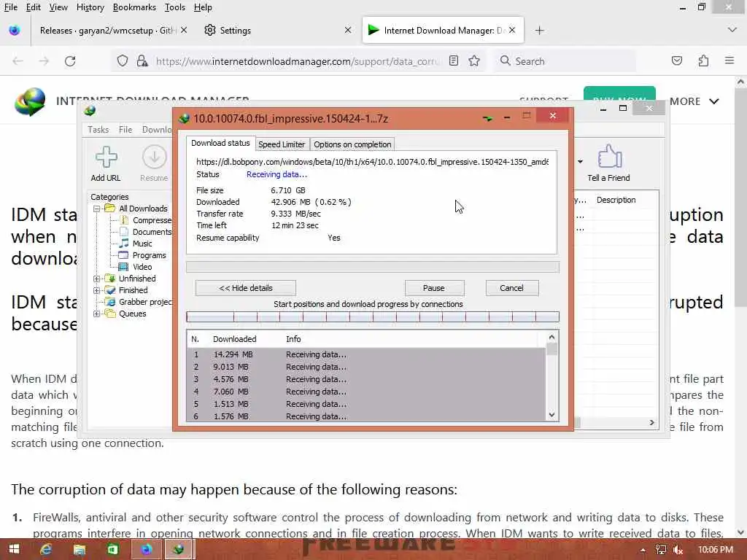Click the URL address bar field
This screenshot has width=747, height=560.
[298, 61]
